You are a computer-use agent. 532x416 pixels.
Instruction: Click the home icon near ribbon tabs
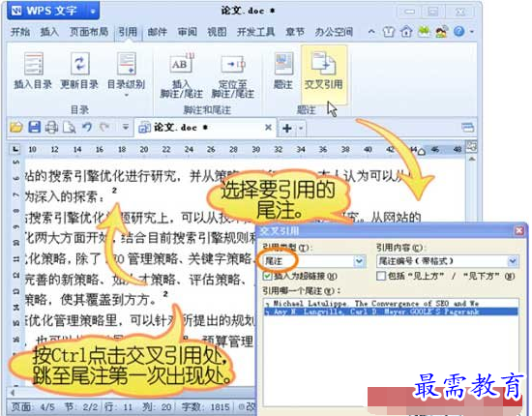tap(406, 32)
